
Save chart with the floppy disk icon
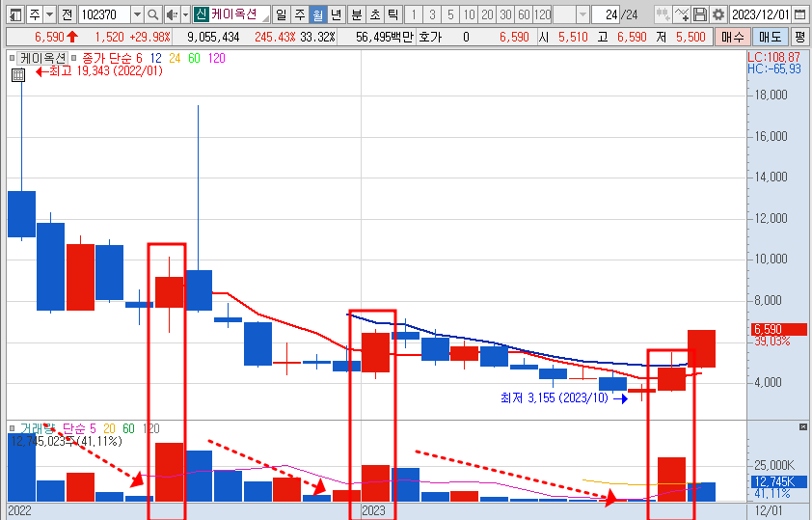pos(699,14)
